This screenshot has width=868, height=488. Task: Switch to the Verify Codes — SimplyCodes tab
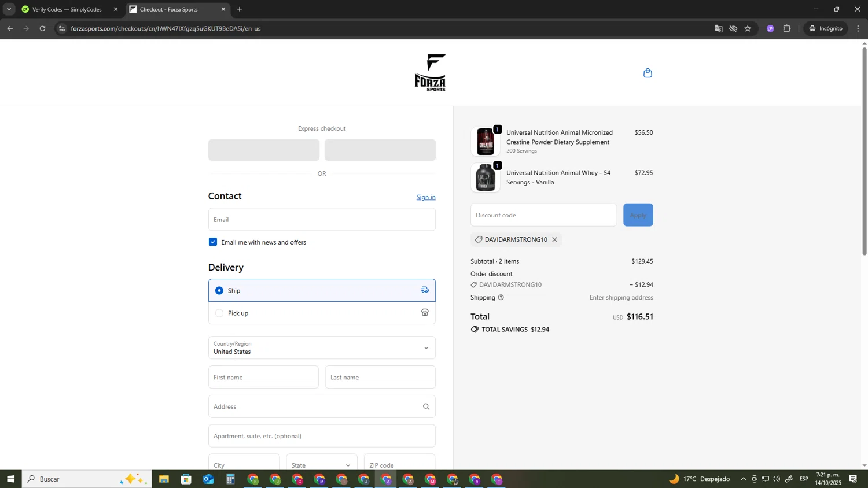(x=67, y=9)
